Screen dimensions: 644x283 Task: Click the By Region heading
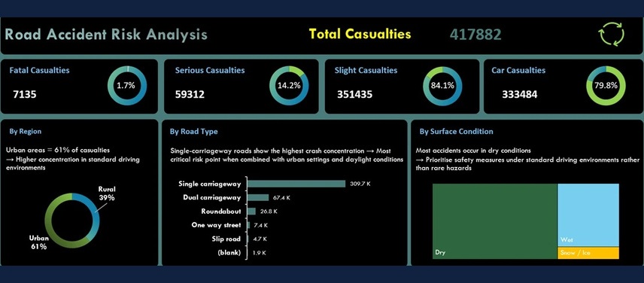(x=26, y=132)
